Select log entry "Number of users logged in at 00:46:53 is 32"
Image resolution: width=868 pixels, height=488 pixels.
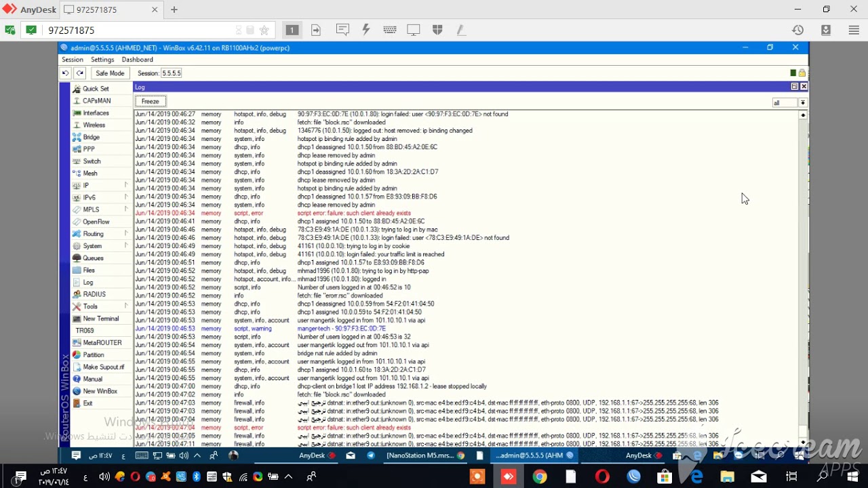tap(467, 337)
